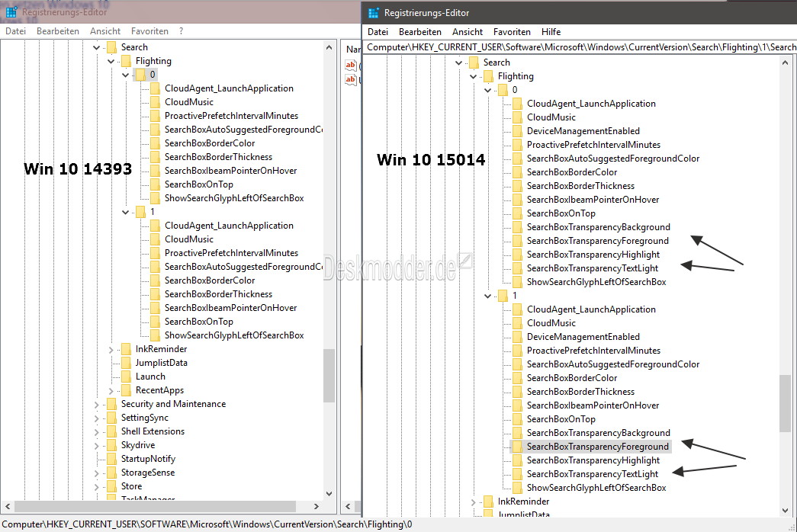The height and width of the screenshot is (532, 797).
Task: Click the Shell Extensions folder icon in the left window
Action: click(x=112, y=431)
